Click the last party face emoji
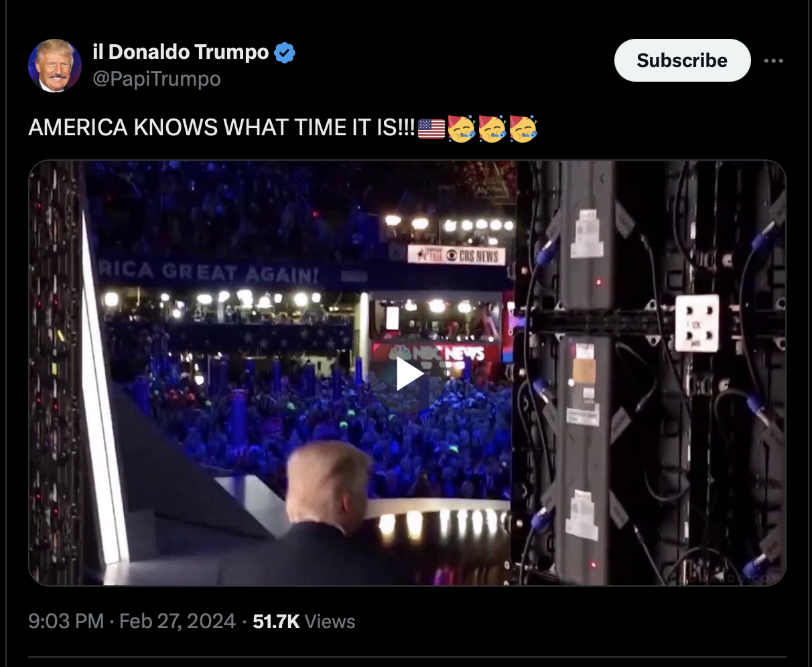 coord(523,128)
